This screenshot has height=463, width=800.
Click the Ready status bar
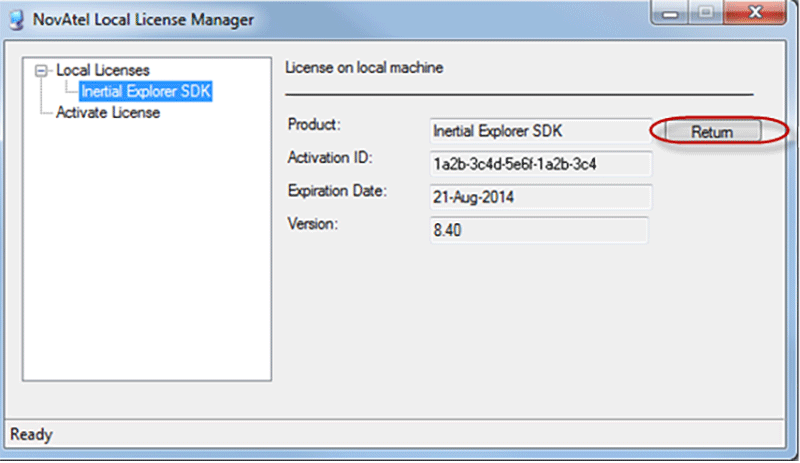[394, 434]
